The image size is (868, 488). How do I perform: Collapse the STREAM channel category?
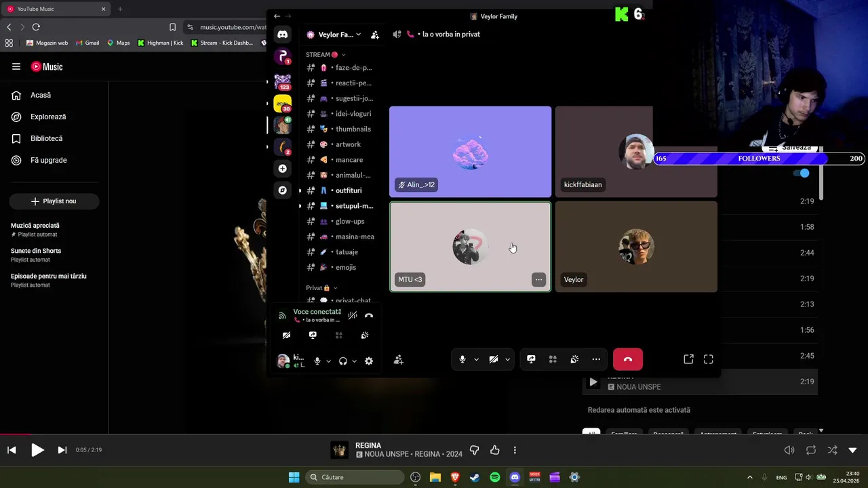click(325, 55)
